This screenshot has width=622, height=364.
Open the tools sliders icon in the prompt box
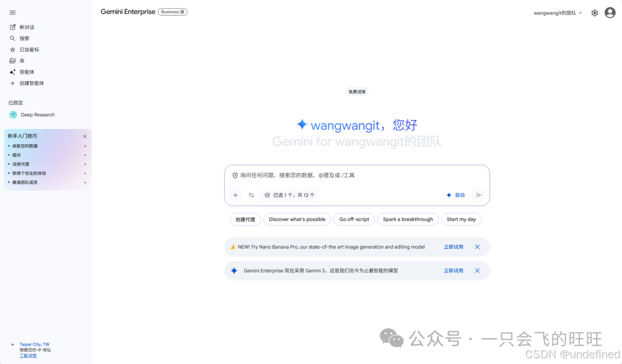click(252, 195)
